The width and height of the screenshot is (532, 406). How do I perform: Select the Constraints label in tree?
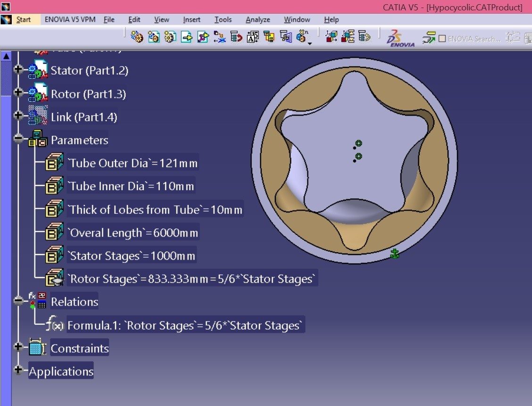click(80, 348)
